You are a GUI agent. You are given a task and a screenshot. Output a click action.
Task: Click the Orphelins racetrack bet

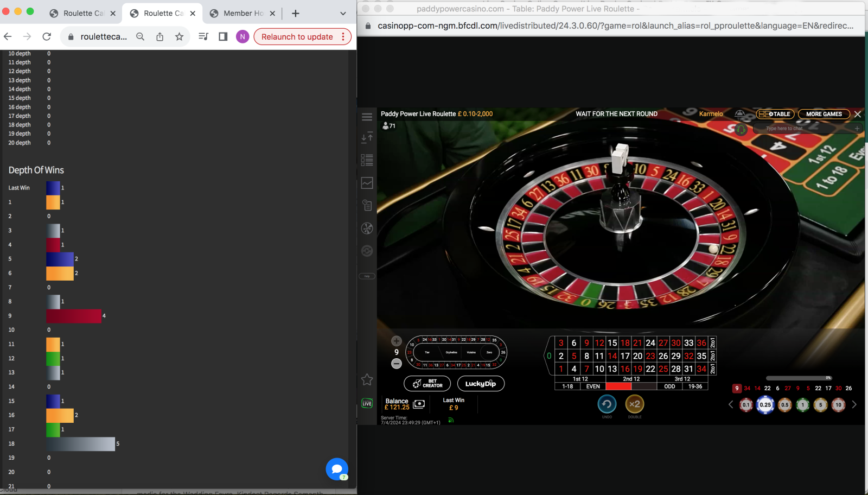(451, 352)
